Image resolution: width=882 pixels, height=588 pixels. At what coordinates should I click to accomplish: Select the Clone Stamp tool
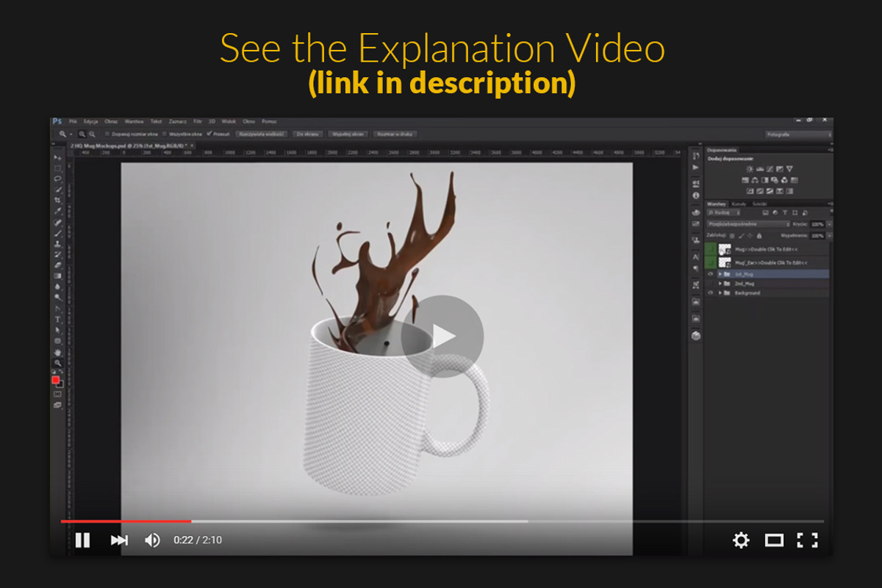tap(57, 243)
